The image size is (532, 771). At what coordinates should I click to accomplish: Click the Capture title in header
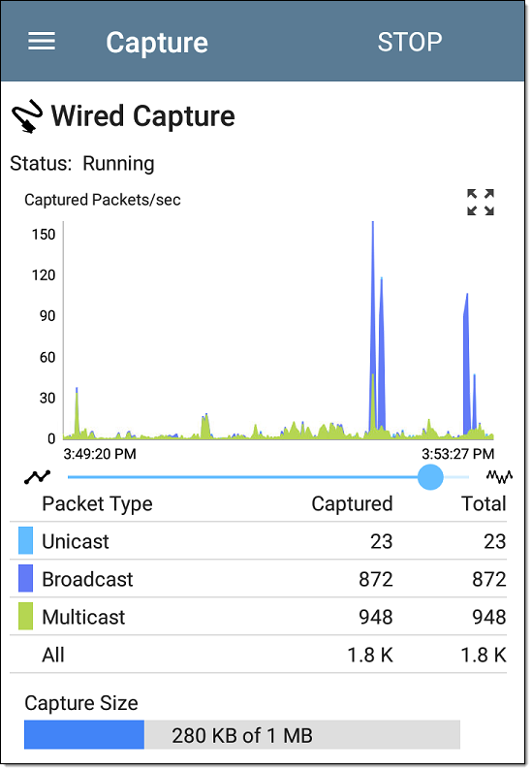click(x=157, y=43)
